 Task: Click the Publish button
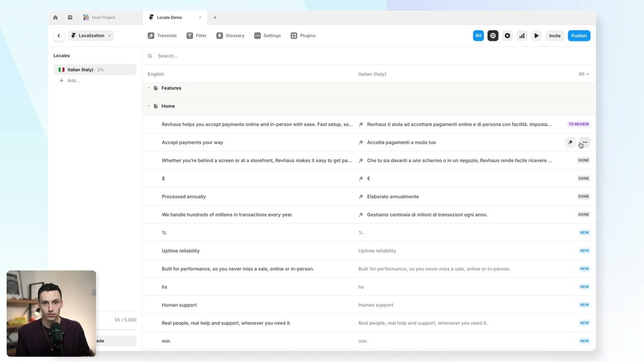(x=579, y=36)
